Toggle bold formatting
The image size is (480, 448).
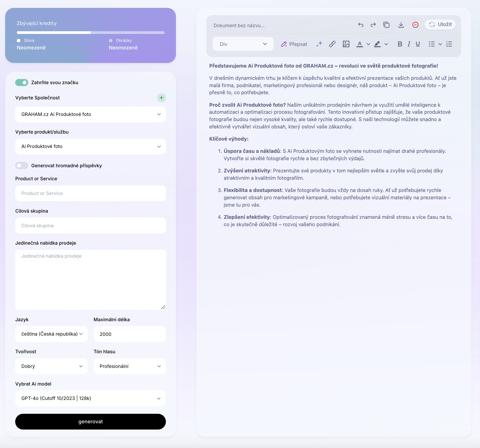400,44
